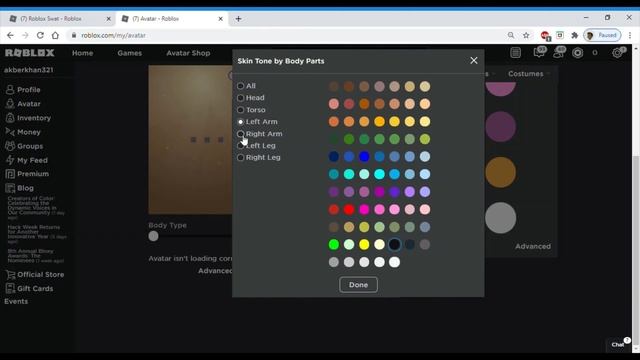The height and width of the screenshot is (360, 640).
Task: Choose the magenta swatch in pink row
Action: [364, 209]
